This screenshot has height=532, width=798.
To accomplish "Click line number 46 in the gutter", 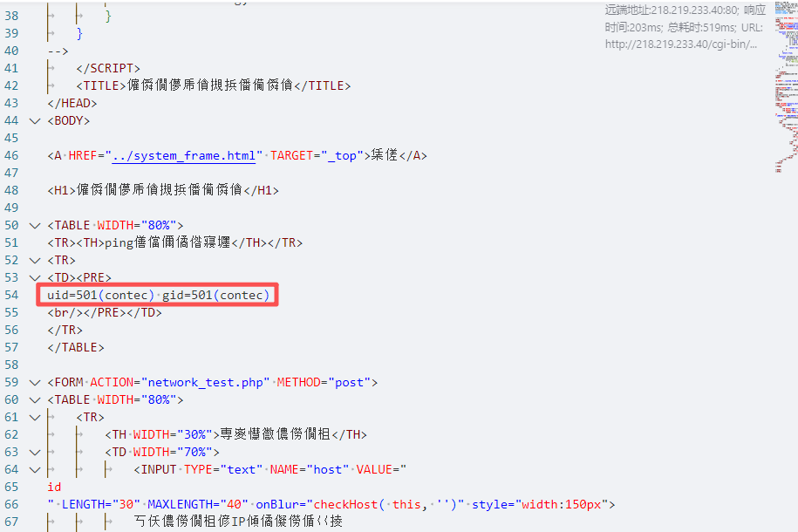I will coord(11,156).
